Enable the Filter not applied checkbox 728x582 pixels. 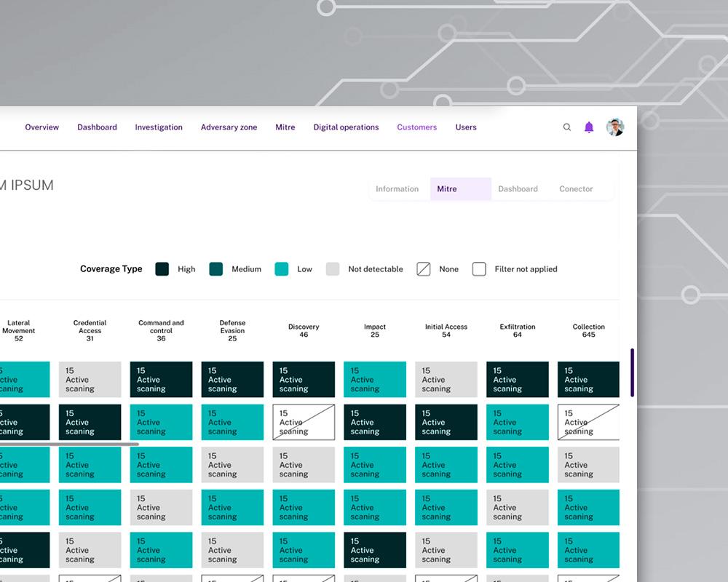479,269
